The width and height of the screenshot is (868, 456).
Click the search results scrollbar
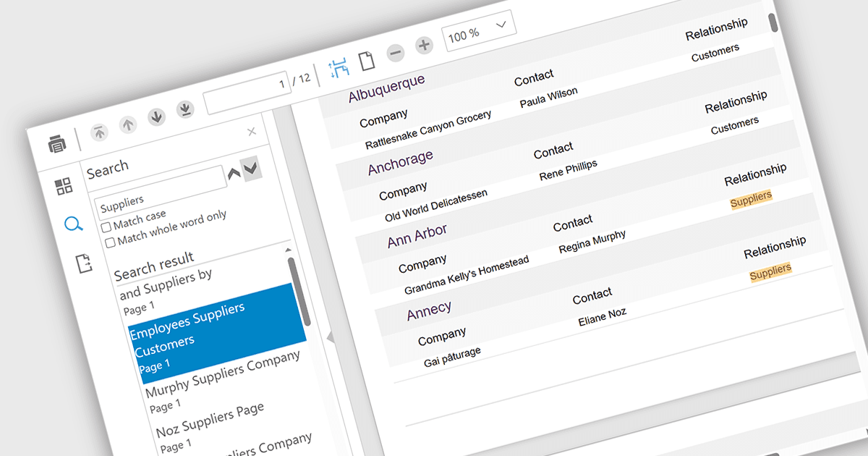point(299,292)
